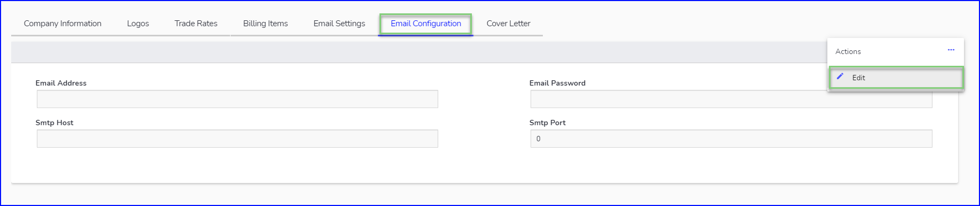Click the Smtp Port label

pos(547,123)
